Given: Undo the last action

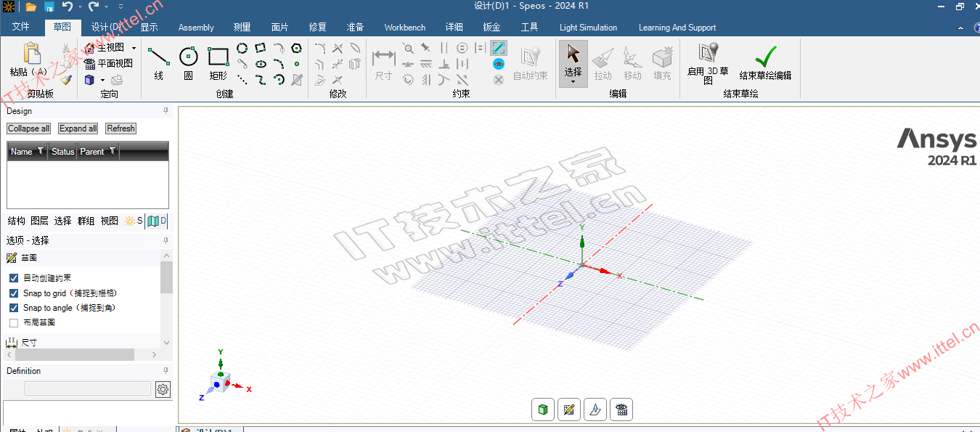Looking at the screenshot, I should (67, 7).
